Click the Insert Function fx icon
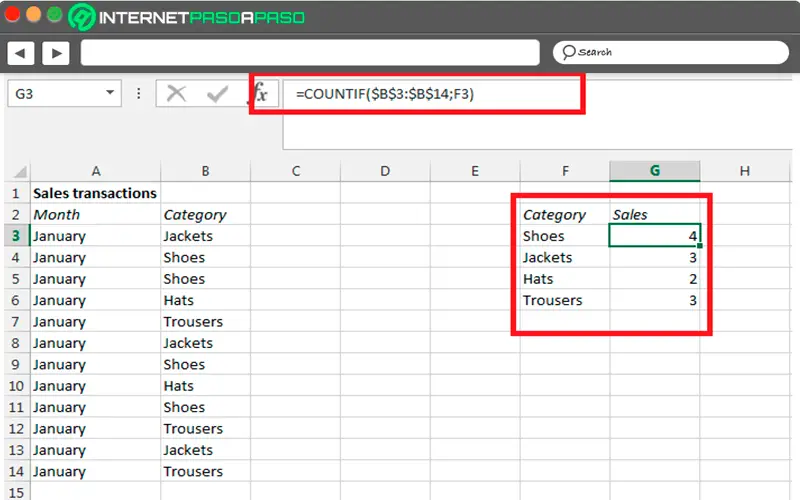 click(260, 93)
